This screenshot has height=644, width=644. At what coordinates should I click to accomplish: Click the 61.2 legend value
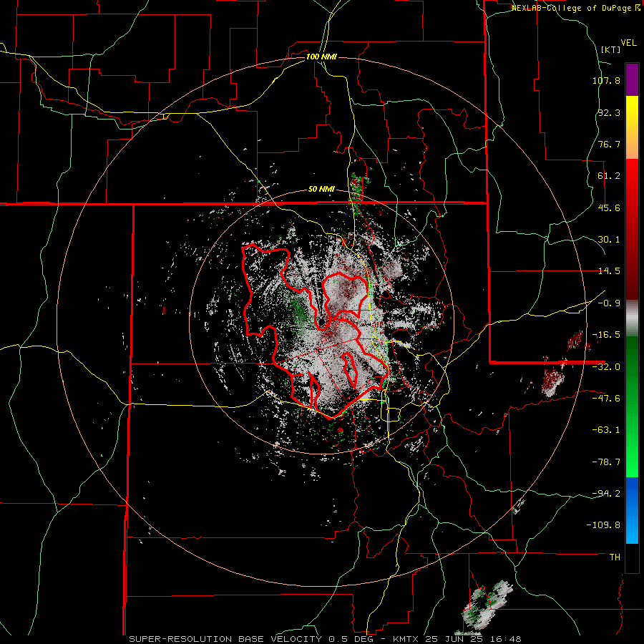tap(609, 176)
